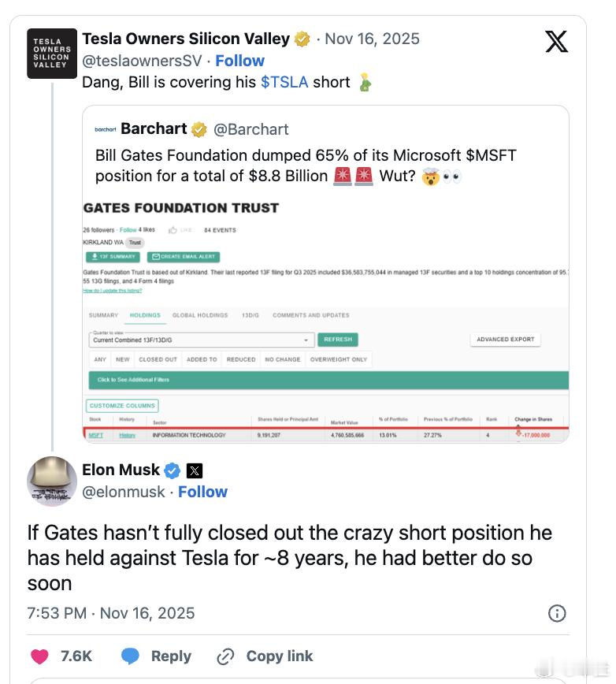
Task: Open the Customize Columns options
Action: 123,406
